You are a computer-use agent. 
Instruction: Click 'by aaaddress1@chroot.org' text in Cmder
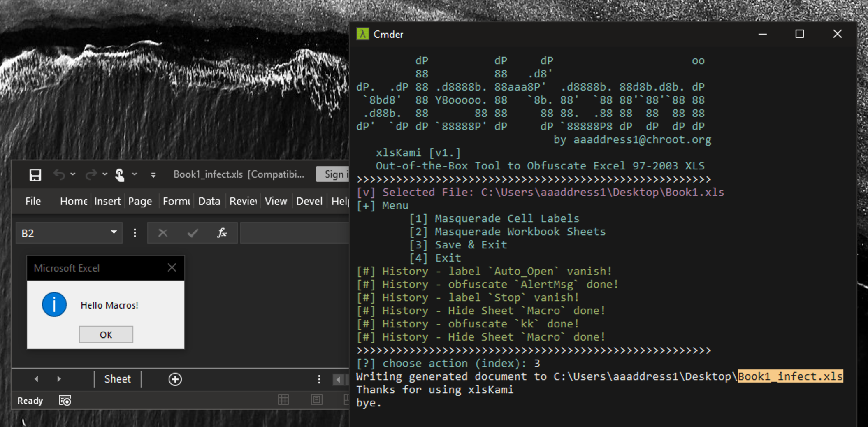coord(632,140)
